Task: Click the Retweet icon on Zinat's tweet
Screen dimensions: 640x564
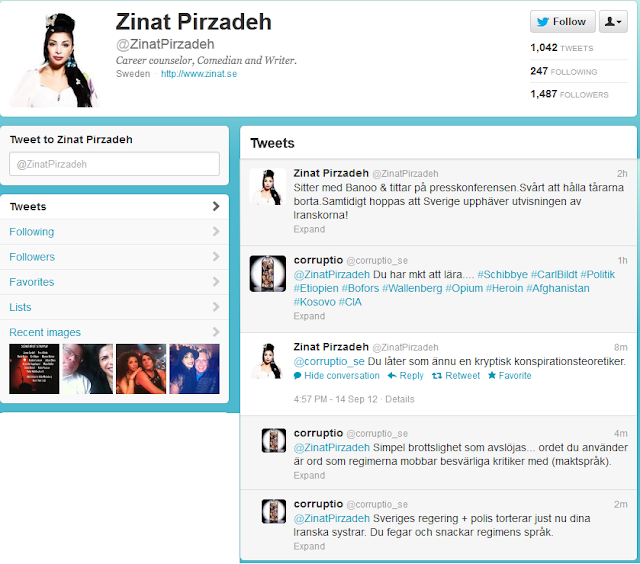Action: click(x=437, y=375)
